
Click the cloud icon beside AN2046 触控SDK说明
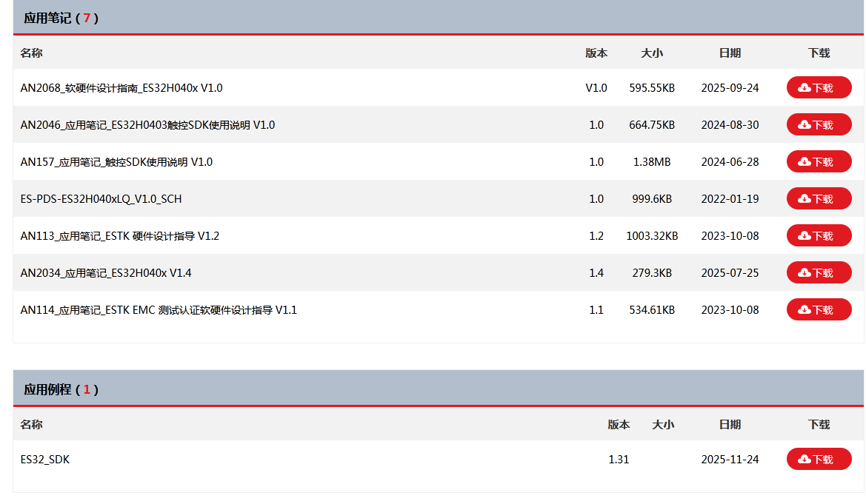click(x=803, y=124)
